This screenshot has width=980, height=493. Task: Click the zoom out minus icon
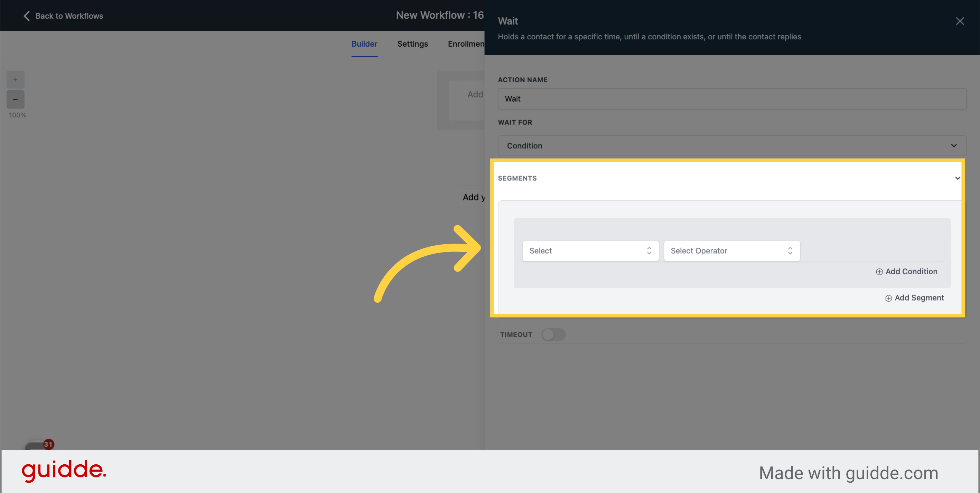tap(15, 99)
